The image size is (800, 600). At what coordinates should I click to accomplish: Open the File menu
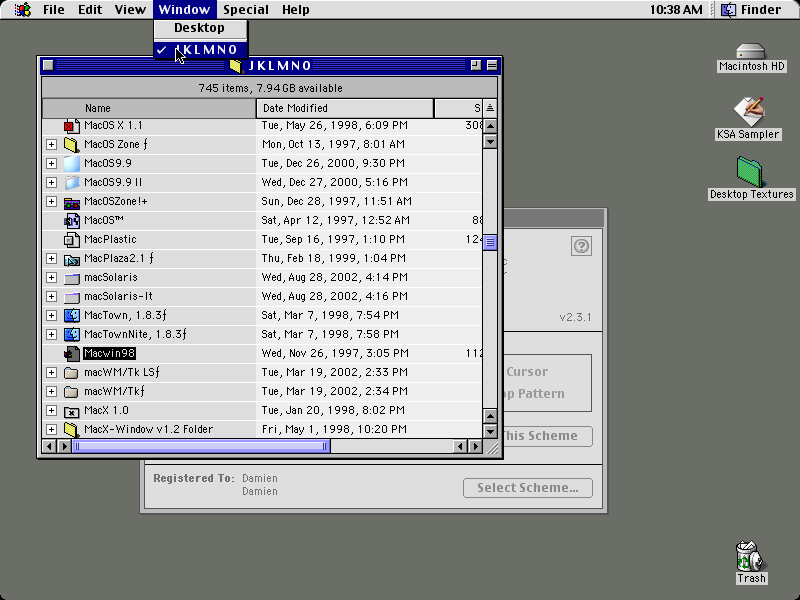(54, 10)
